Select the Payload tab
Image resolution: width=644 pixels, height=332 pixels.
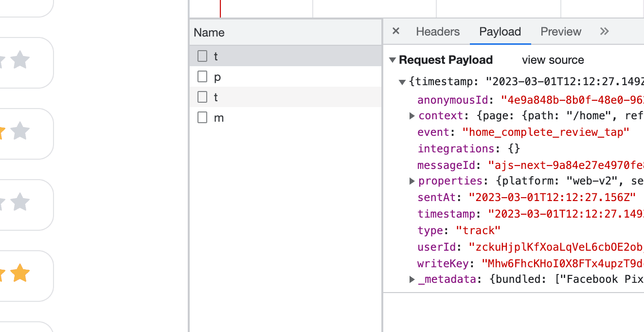tap(500, 32)
